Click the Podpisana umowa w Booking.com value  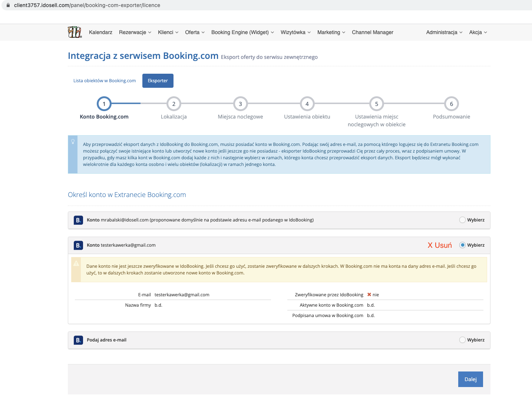point(371,316)
